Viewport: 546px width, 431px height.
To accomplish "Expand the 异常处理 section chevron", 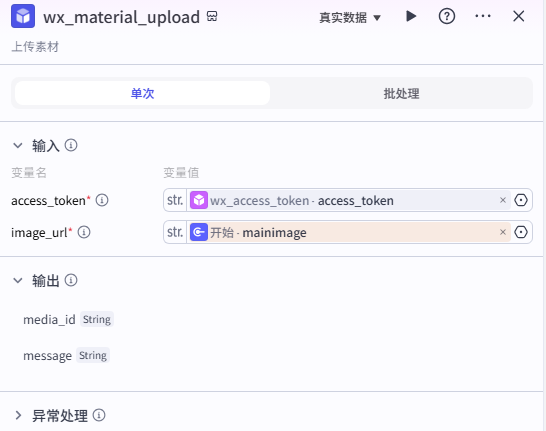I will (18, 415).
